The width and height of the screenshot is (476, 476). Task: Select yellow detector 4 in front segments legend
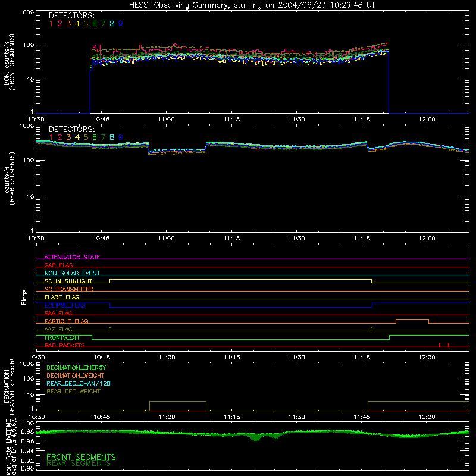coord(77,24)
